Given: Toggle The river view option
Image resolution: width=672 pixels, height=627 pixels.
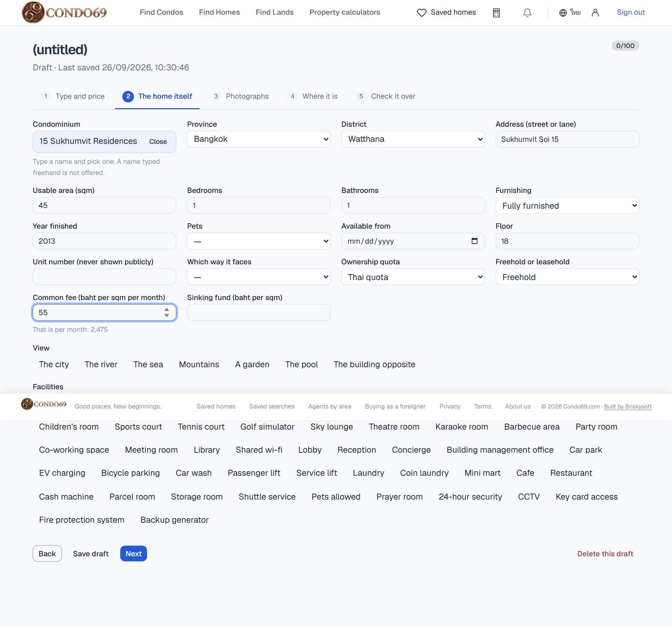Looking at the screenshot, I should click(x=101, y=364).
